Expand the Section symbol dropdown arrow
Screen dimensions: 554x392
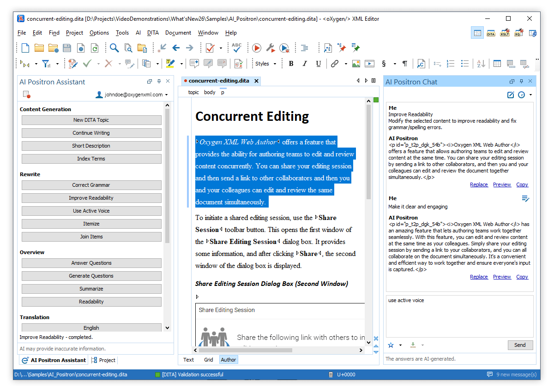click(x=395, y=64)
